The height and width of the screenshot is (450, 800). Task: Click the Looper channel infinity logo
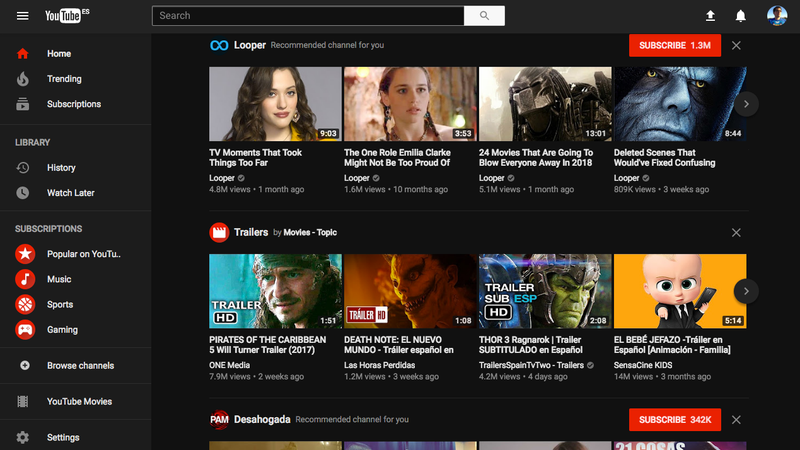coord(219,45)
